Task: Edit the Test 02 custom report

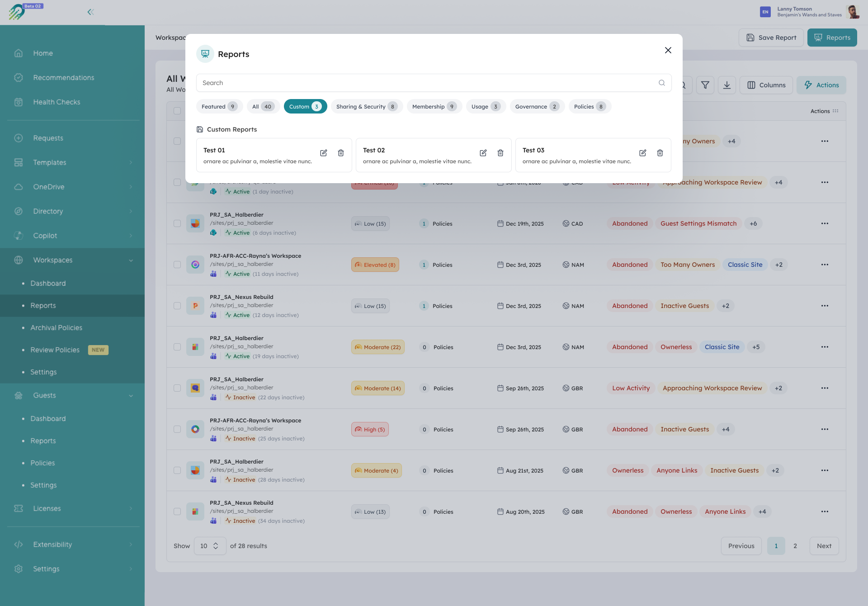Action: coord(483,153)
